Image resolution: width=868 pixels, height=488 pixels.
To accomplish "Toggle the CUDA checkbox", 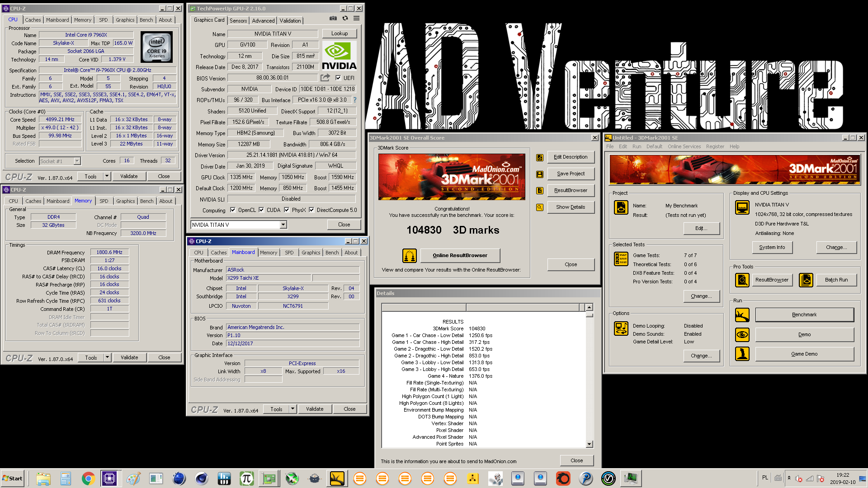I will [x=261, y=210].
